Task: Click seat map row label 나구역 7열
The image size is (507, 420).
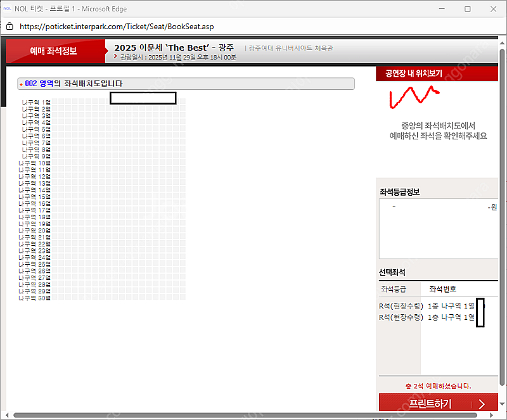Action: point(36,143)
